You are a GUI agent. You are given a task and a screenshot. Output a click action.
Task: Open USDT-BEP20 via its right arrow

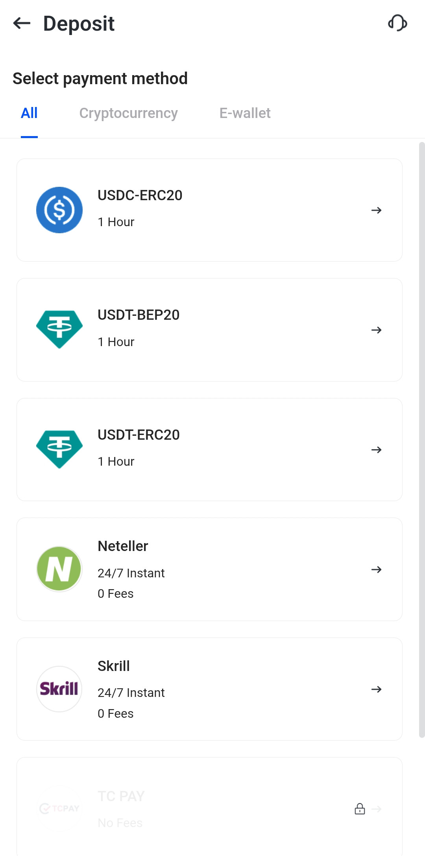376,330
